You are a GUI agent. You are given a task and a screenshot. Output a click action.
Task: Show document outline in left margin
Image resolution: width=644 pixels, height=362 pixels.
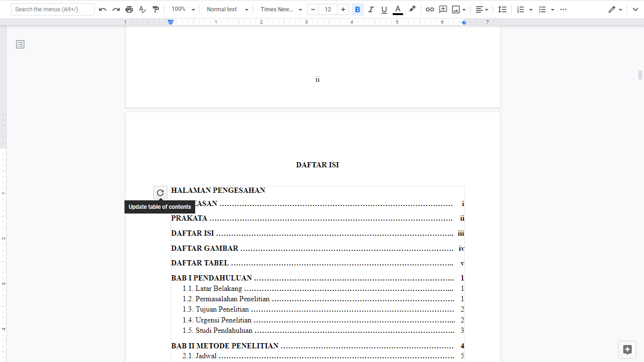pyautogui.click(x=20, y=44)
